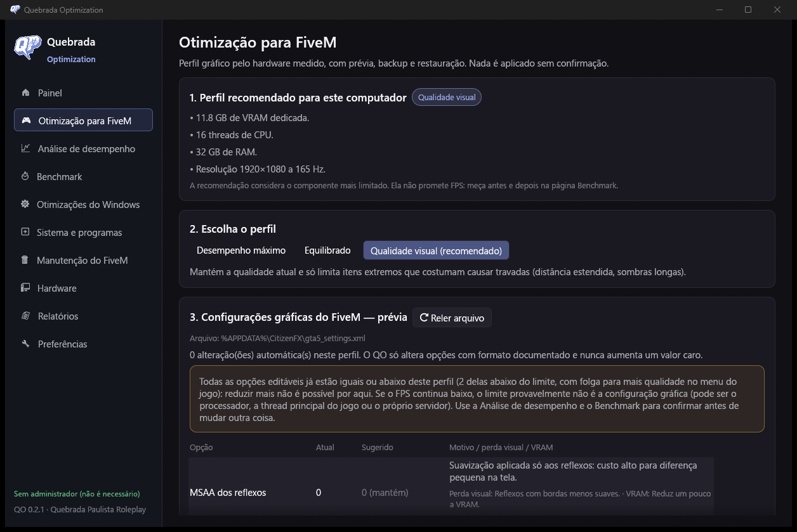797x532 pixels.
Task: Open the Relatórios page label
Action: click(x=58, y=316)
